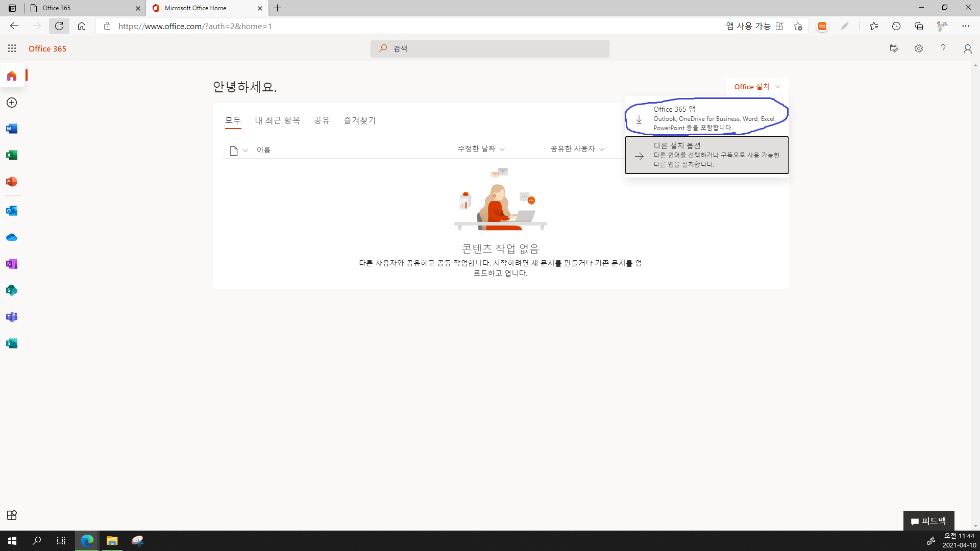
Task: Open SharePoint from the sidebar
Action: click(x=12, y=290)
